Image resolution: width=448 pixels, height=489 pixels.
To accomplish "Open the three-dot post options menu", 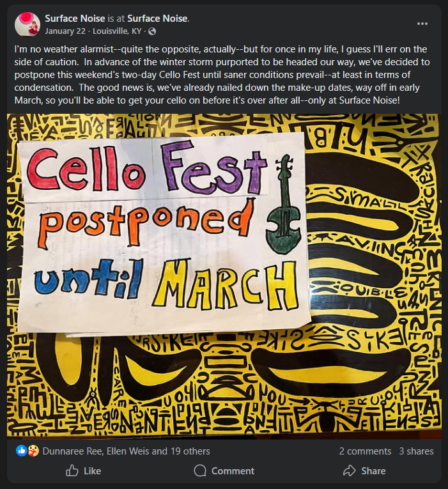I will (x=422, y=24).
